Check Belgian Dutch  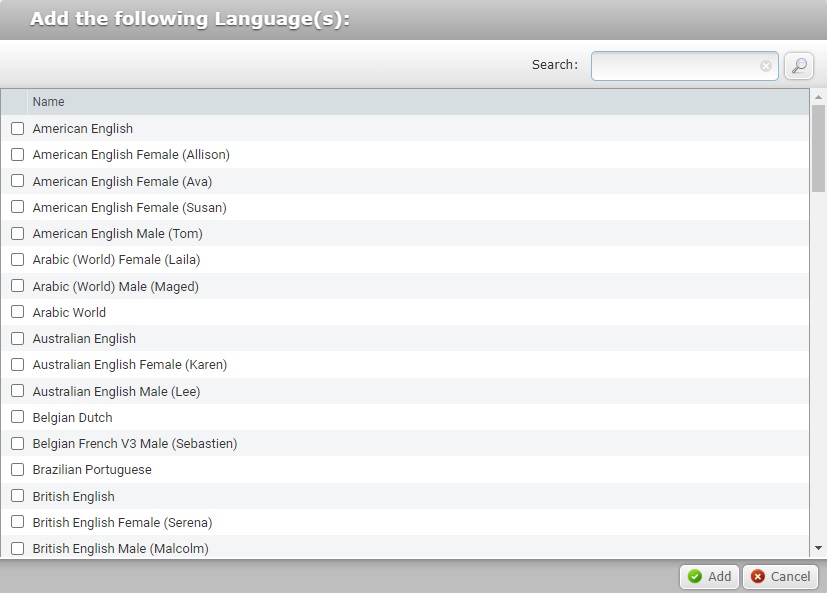pyautogui.click(x=17, y=417)
